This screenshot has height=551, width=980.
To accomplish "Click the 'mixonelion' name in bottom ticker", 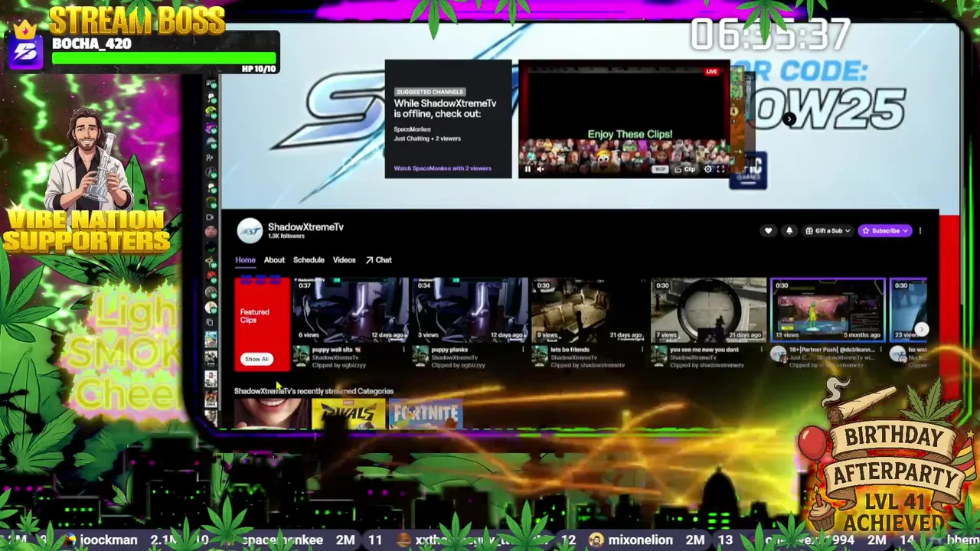I will 640,540.
